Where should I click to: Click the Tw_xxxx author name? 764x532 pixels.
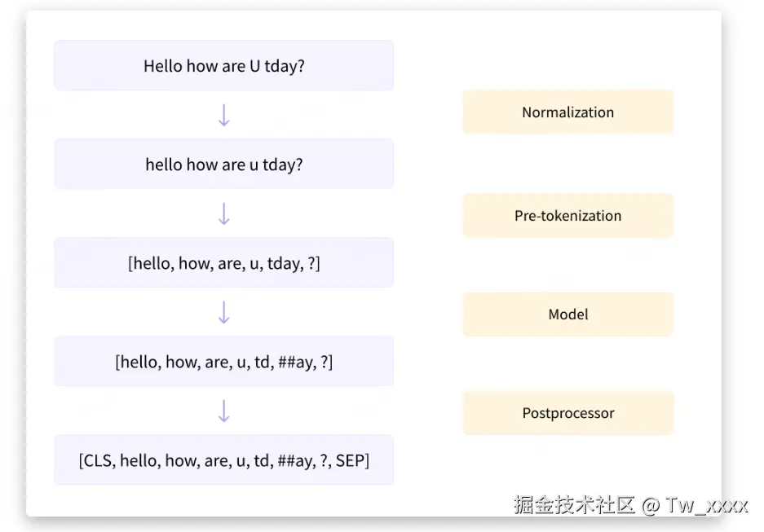(706, 505)
